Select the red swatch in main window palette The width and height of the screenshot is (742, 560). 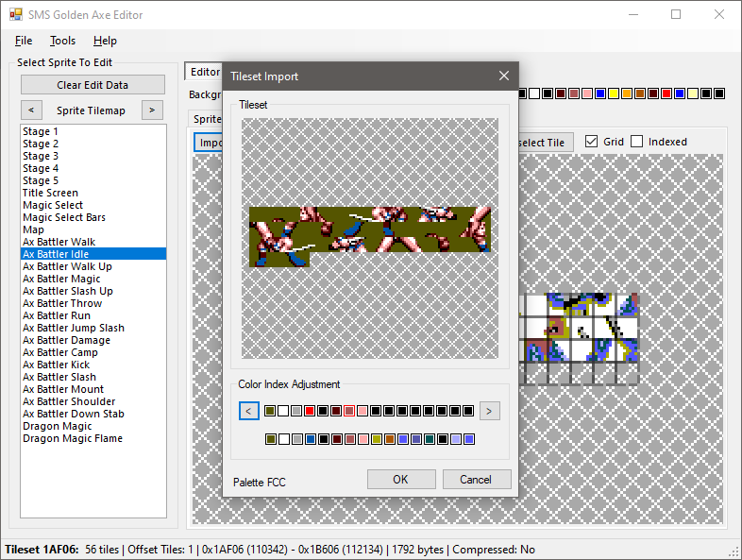tap(666, 93)
